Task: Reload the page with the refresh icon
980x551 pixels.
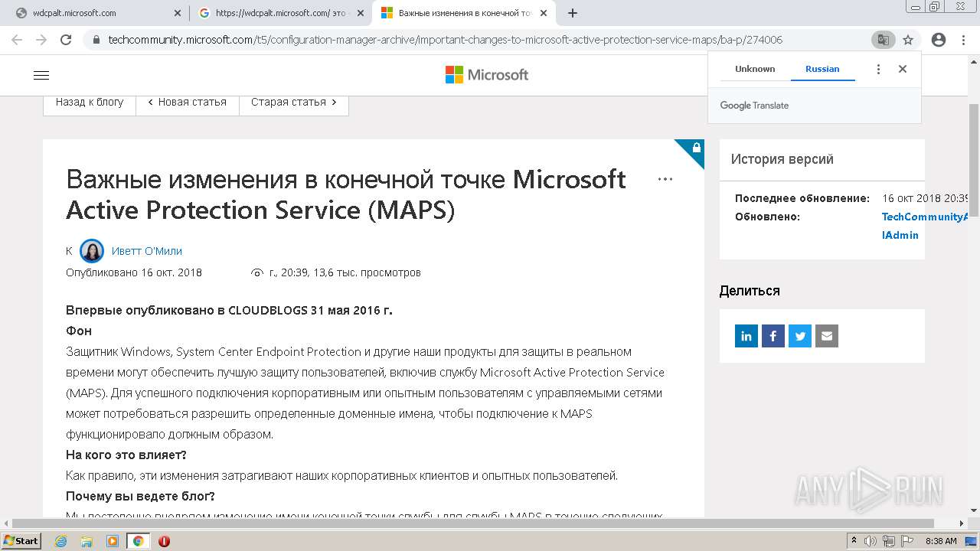Action: [x=66, y=40]
